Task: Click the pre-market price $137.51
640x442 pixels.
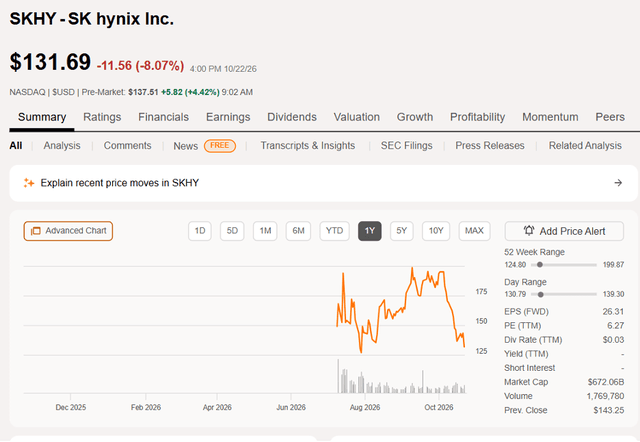Action: point(143,92)
